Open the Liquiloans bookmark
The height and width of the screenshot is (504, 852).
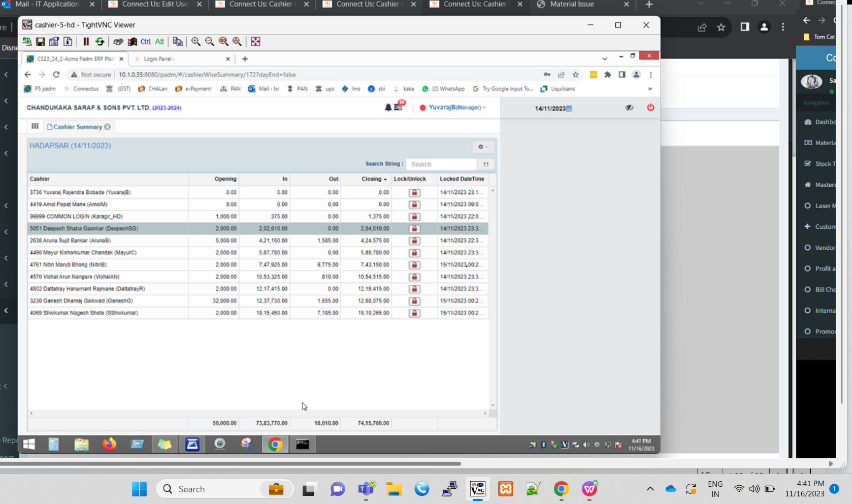(x=558, y=89)
